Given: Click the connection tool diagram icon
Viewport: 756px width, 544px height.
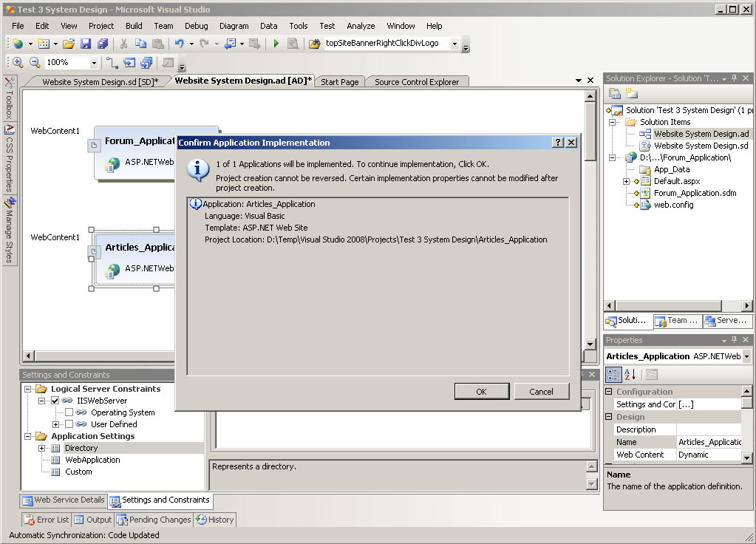Looking at the screenshot, I should pyautogui.click(x=112, y=62).
